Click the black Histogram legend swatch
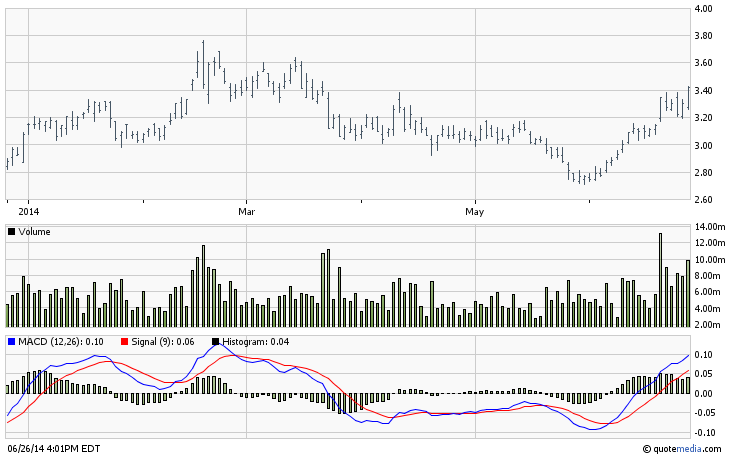 click(x=216, y=342)
